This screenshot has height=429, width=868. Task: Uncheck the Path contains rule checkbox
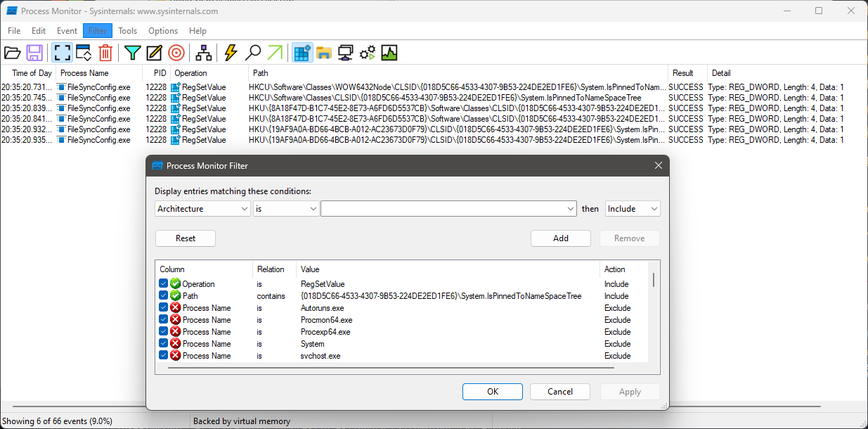pos(164,296)
